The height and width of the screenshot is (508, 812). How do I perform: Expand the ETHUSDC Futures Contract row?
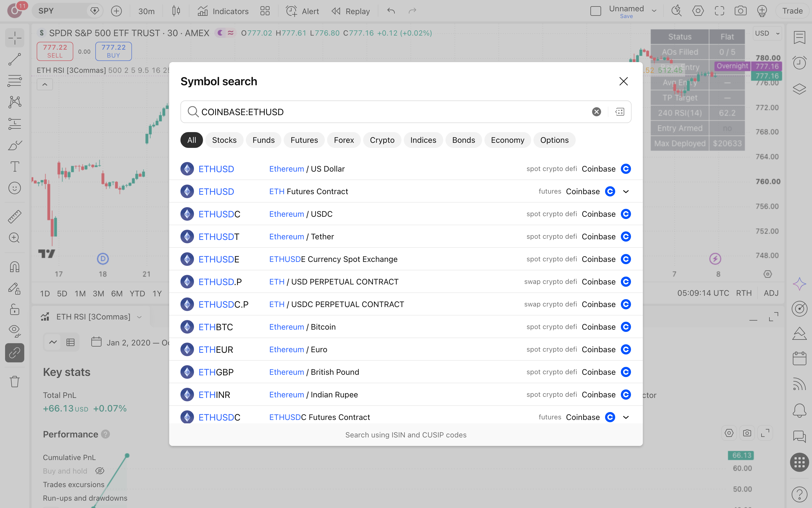pyautogui.click(x=626, y=417)
